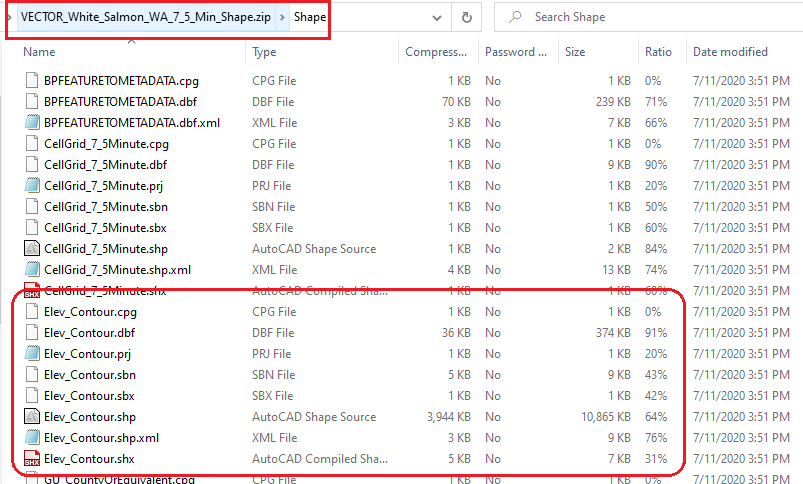Sort by the Compressed size column header
Screen dimensions: 803x484
point(436,52)
